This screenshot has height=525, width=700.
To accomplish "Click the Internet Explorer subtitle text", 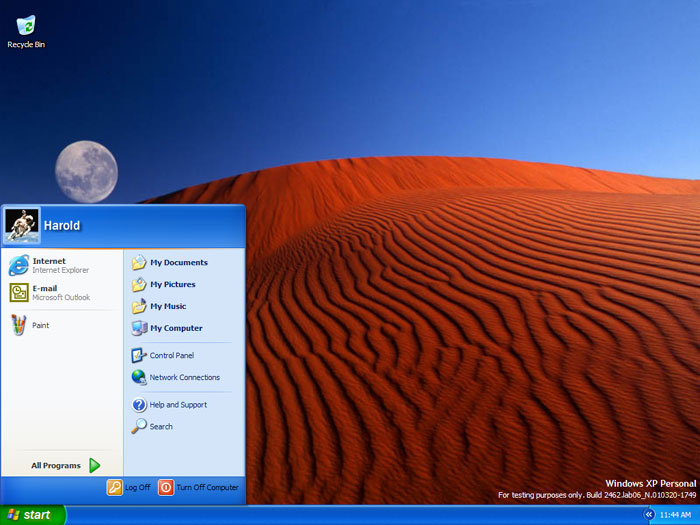I will pyautogui.click(x=61, y=271).
